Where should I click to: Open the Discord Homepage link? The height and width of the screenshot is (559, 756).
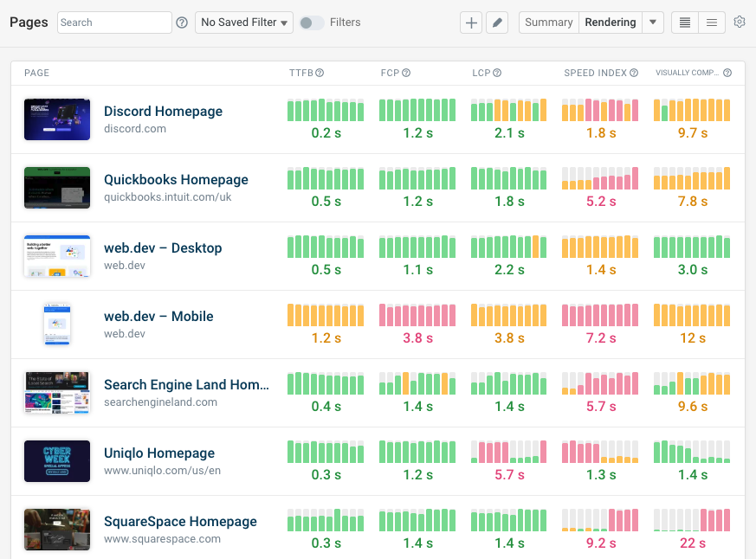coord(163,111)
